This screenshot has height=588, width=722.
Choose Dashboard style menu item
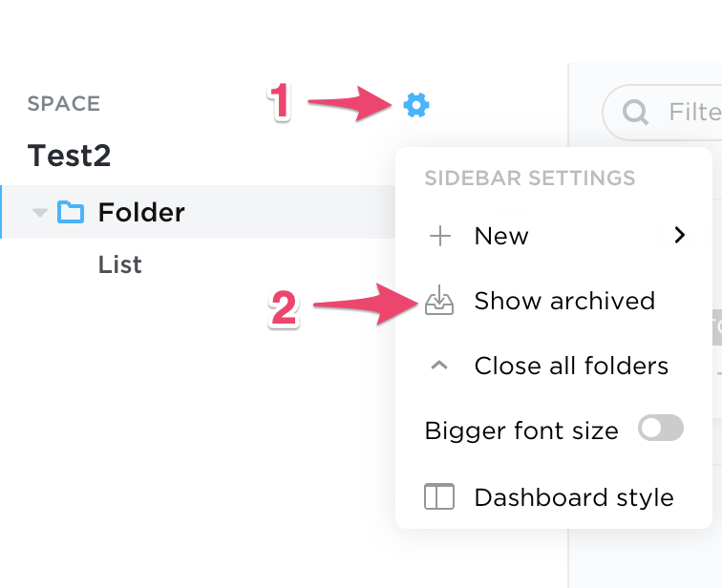554,497
